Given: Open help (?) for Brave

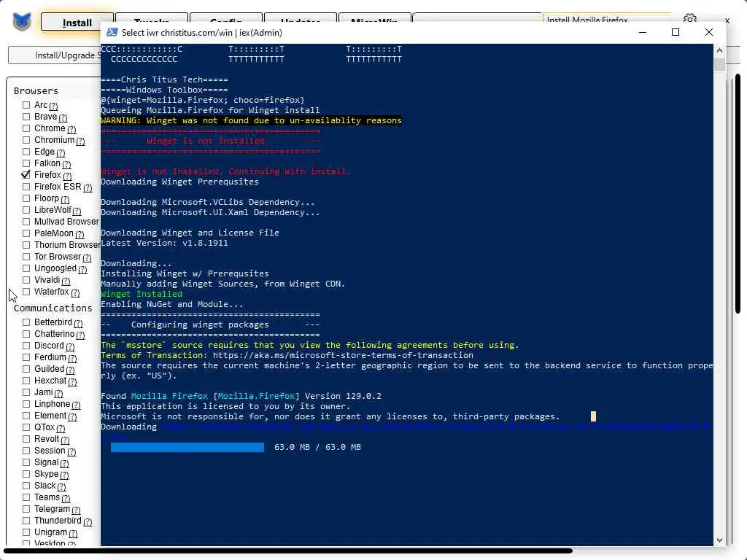Looking at the screenshot, I should (x=63, y=117).
